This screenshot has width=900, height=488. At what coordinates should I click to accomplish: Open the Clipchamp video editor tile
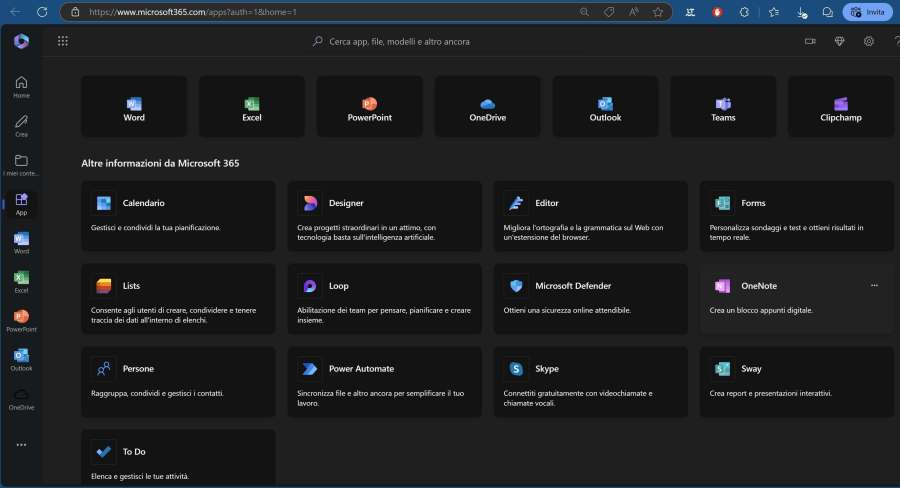point(841,107)
